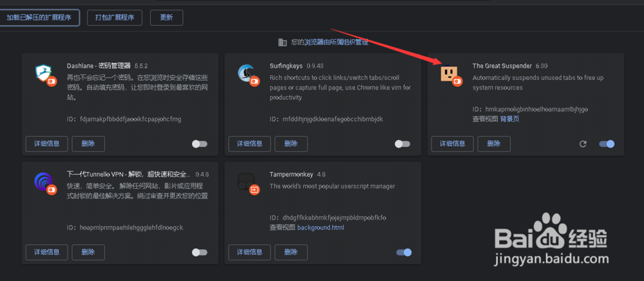The image size is (644, 281).
Task: Open 详细信息 for Dashlane
Action: click(x=47, y=144)
